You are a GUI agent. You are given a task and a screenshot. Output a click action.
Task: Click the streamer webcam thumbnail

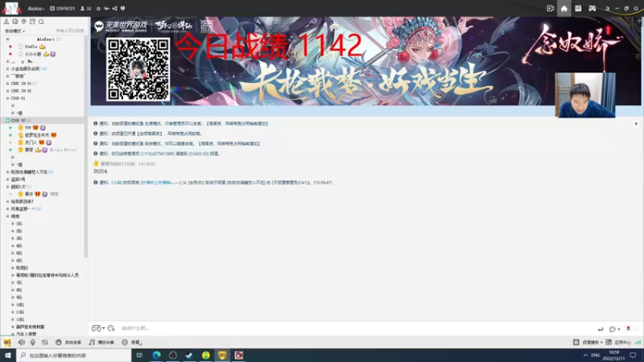(x=585, y=95)
